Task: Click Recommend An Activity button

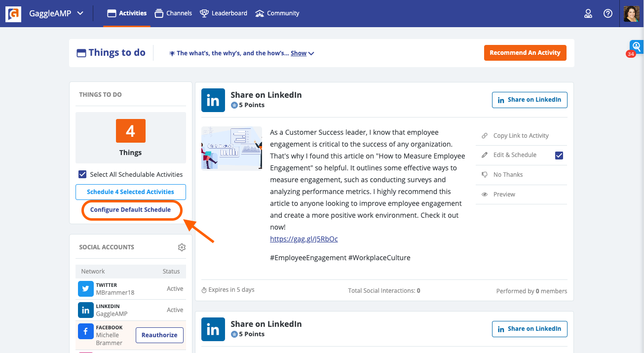Action: coord(525,53)
